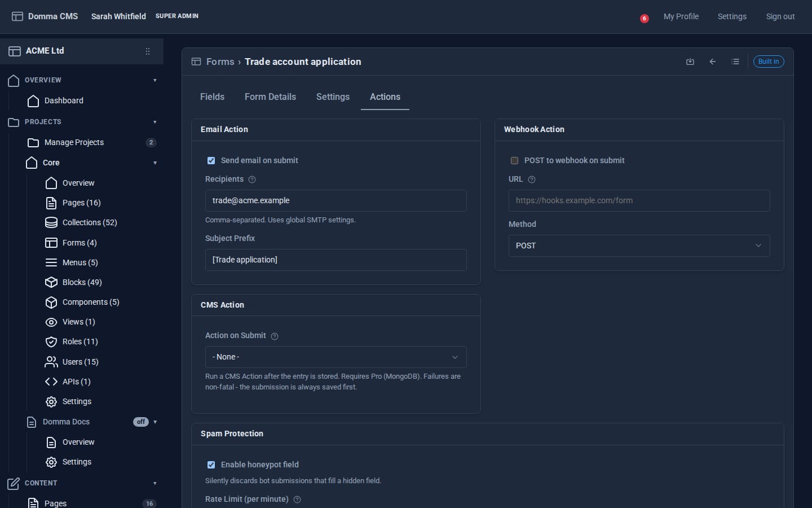Open the Action on Submit dropdown
The width and height of the screenshot is (812, 508).
click(336, 357)
